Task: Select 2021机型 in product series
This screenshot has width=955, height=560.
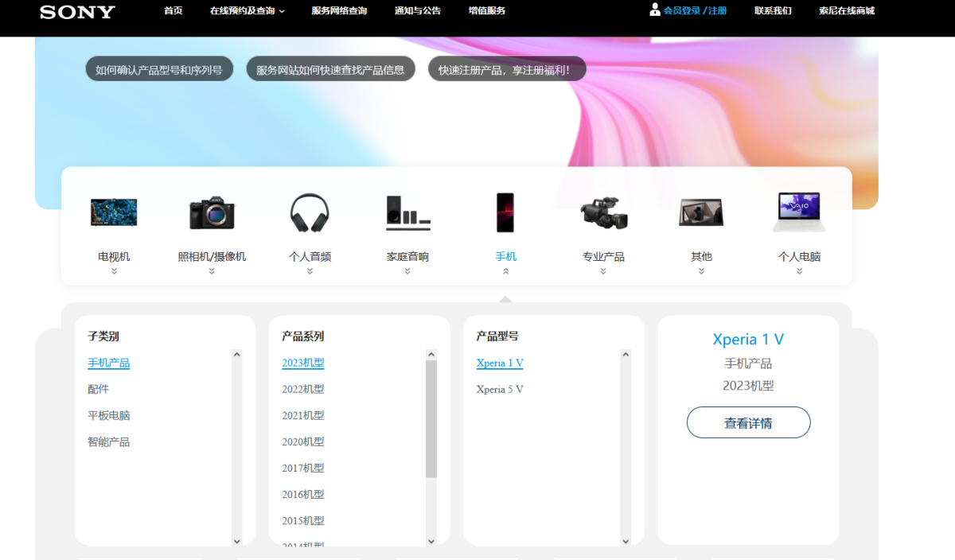Action: 303,415
